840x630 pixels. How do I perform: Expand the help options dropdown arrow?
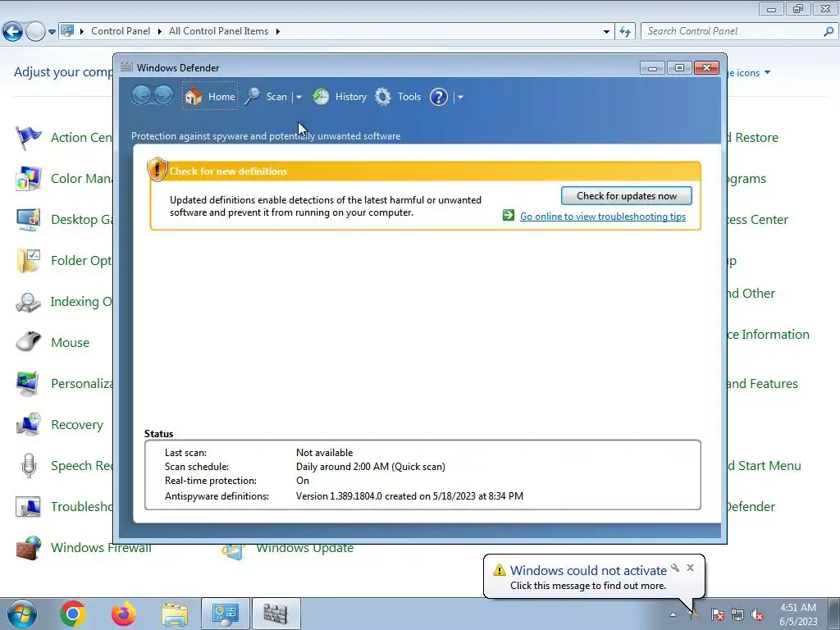[460, 97]
